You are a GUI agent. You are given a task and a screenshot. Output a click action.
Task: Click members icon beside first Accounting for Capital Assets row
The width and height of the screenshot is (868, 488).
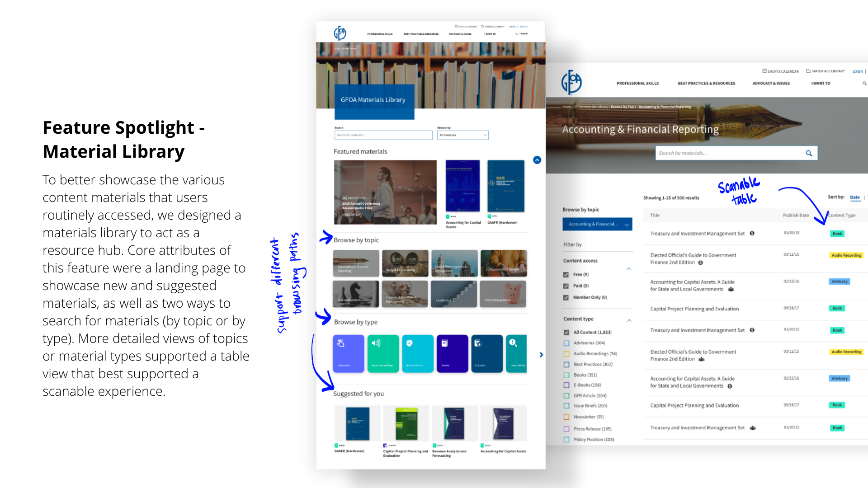pyautogui.click(x=731, y=289)
